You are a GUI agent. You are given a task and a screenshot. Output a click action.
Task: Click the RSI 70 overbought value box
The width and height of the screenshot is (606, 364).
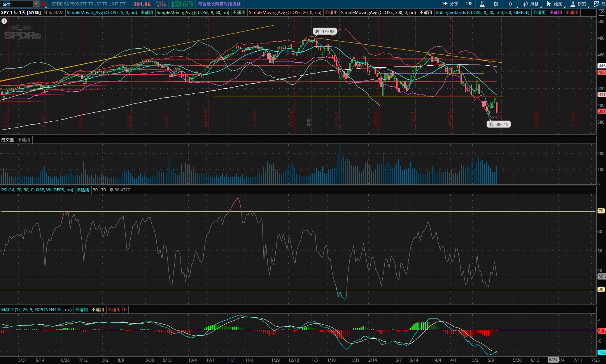click(x=103, y=190)
